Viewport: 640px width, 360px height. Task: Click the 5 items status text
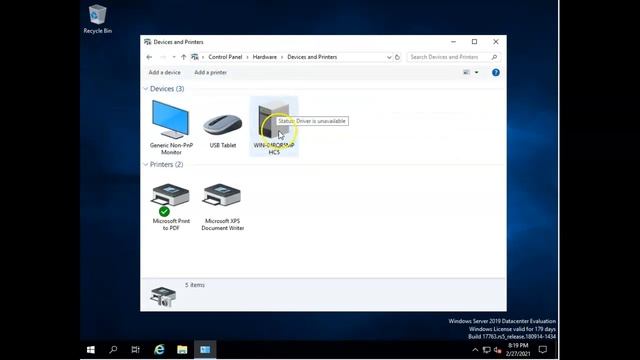pos(195,285)
